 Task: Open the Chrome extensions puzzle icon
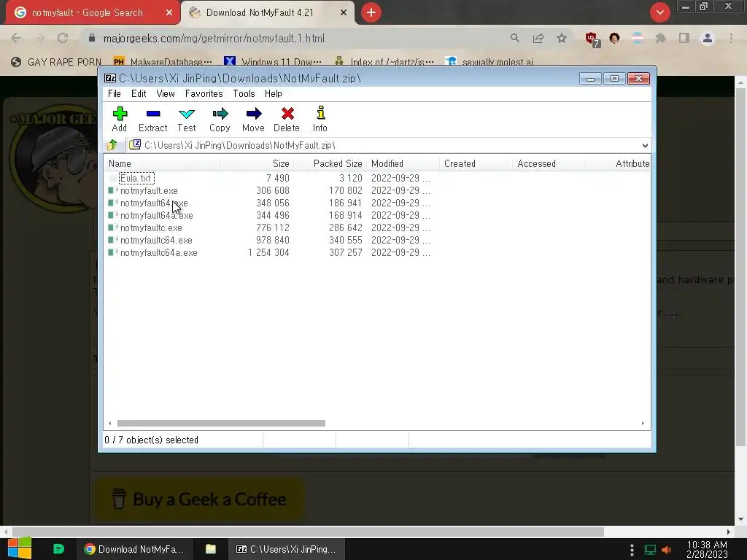coord(660,38)
